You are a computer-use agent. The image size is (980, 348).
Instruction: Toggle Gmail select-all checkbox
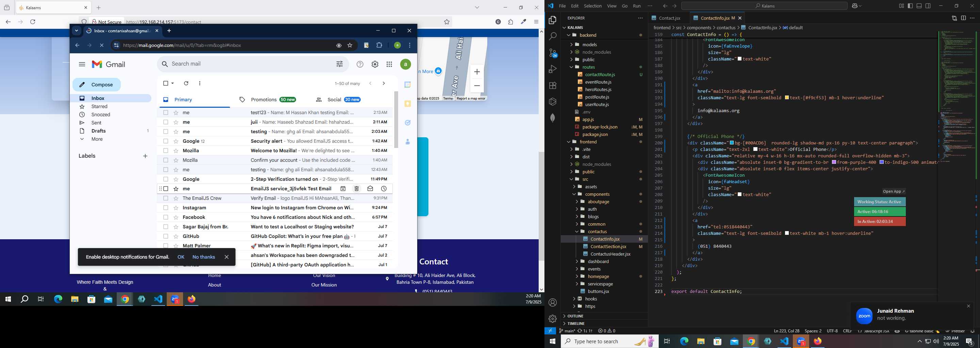tap(165, 83)
